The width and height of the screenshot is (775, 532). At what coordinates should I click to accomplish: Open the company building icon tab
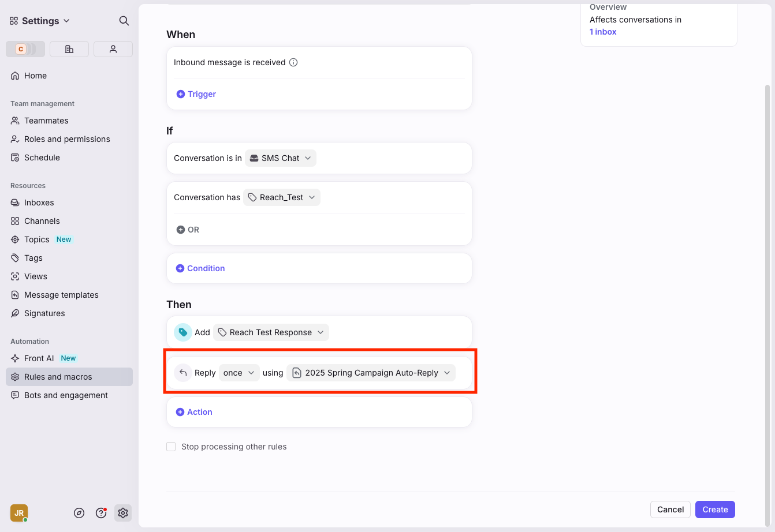click(69, 49)
